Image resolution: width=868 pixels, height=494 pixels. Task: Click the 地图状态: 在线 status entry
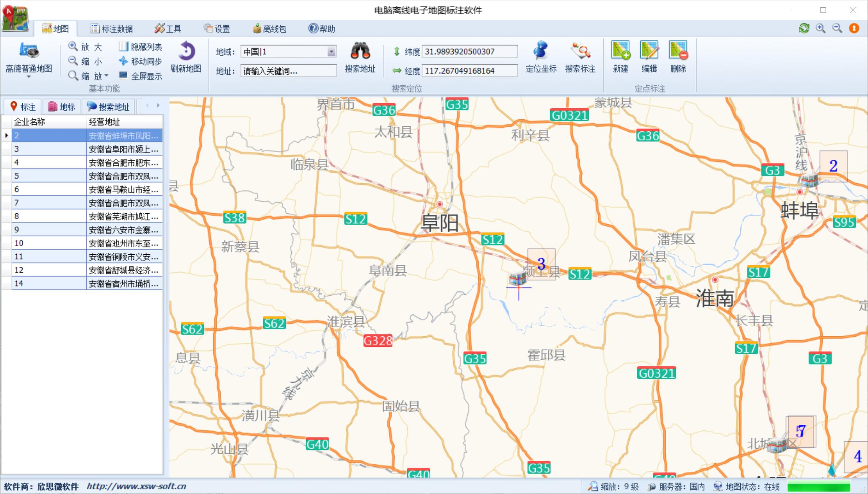pyautogui.click(x=747, y=486)
